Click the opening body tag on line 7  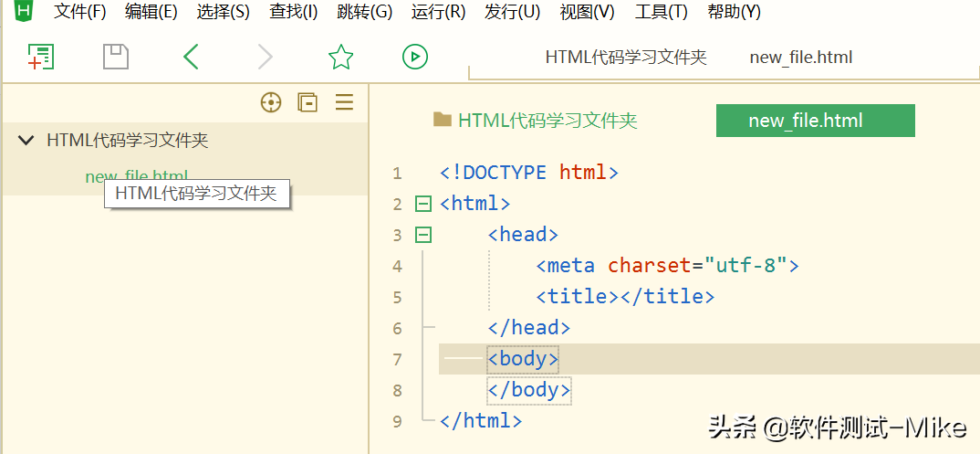(523, 359)
